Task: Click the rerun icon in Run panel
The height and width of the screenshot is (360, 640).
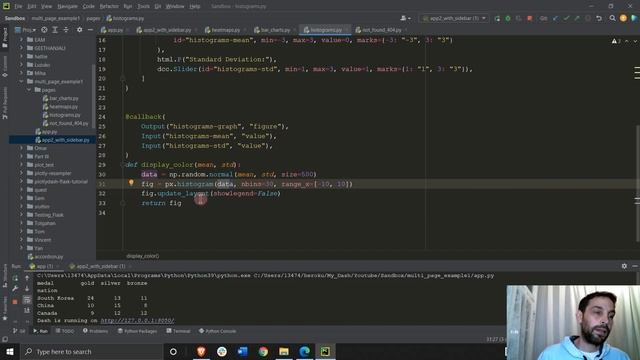Action: coord(15,278)
